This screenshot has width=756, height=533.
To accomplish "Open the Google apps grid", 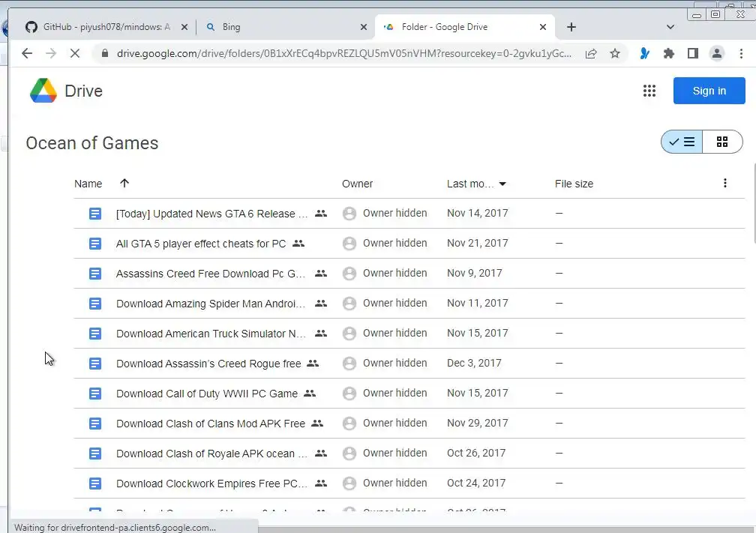I will coord(649,91).
